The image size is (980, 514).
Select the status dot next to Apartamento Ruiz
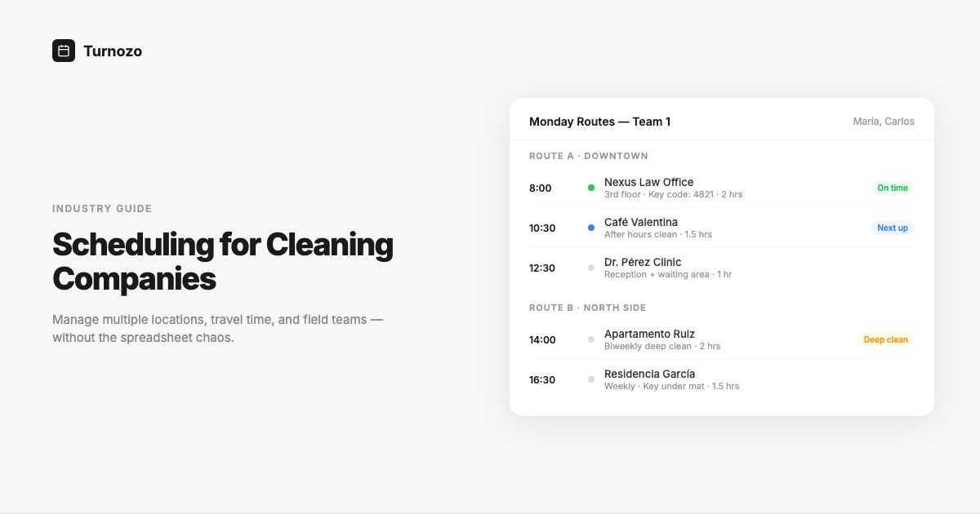click(590, 339)
